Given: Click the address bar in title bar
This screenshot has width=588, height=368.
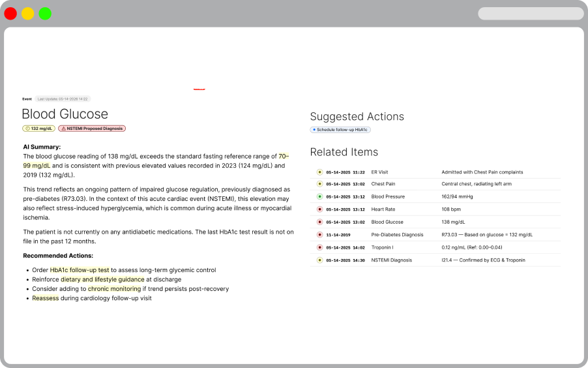Looking at the screenshot, I should [531, 14].
